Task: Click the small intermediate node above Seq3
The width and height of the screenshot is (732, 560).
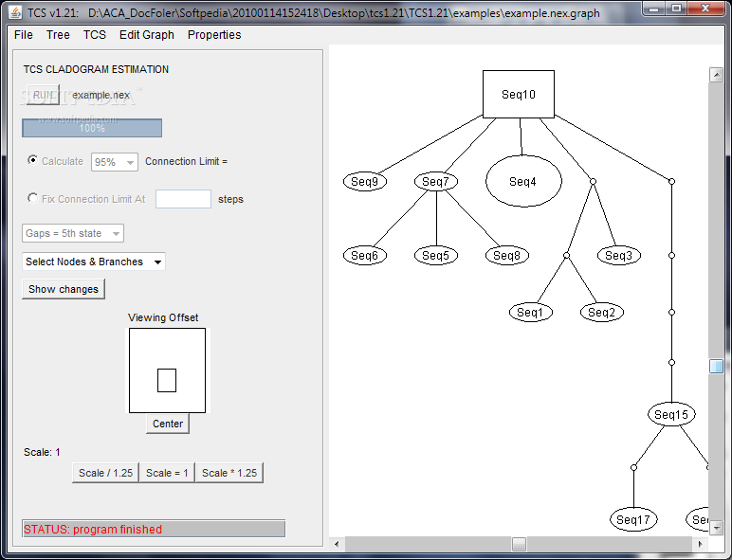Action: [593, 182]
